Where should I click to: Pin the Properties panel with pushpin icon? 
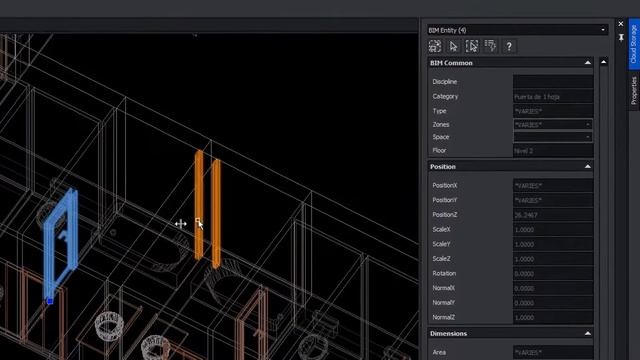pos(621,38)
